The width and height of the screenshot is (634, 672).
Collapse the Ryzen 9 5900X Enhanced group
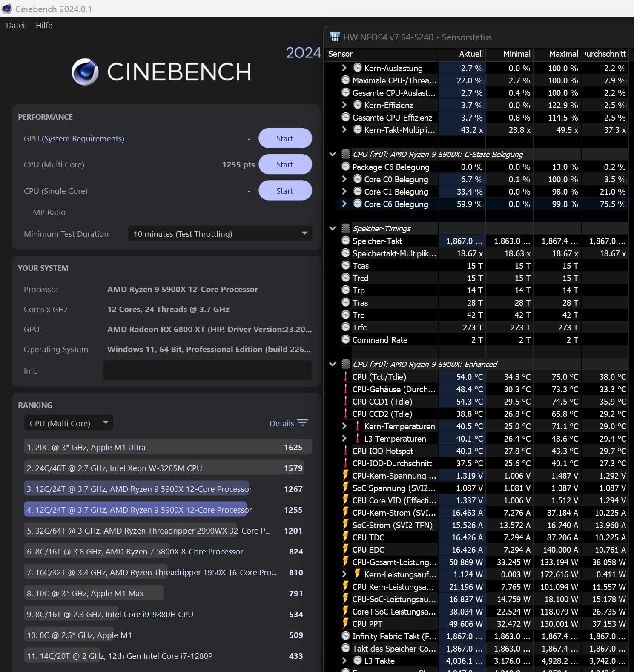click(333, 364)
